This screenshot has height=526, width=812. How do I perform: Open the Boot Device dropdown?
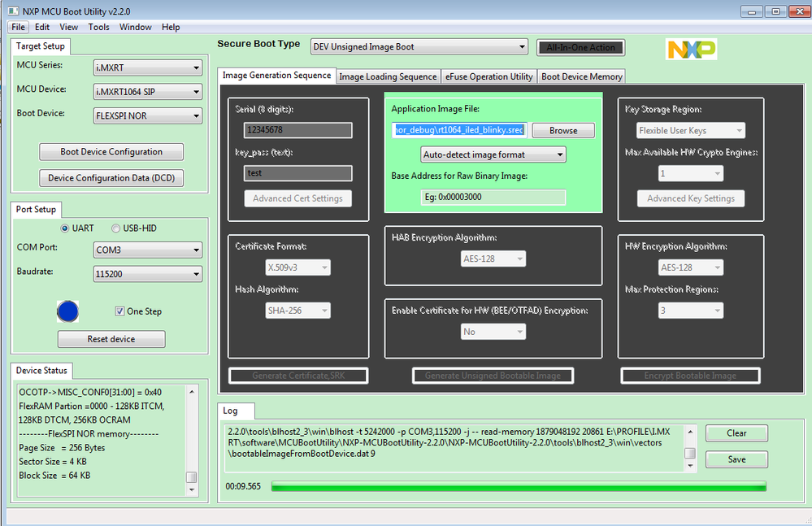click(x=148, y=116)
